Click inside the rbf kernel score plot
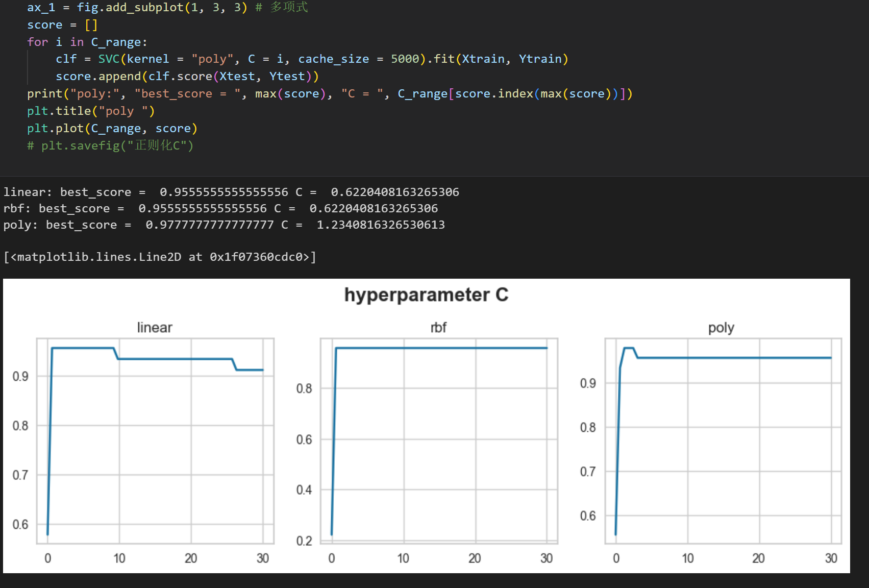 [x=439, y=441]
